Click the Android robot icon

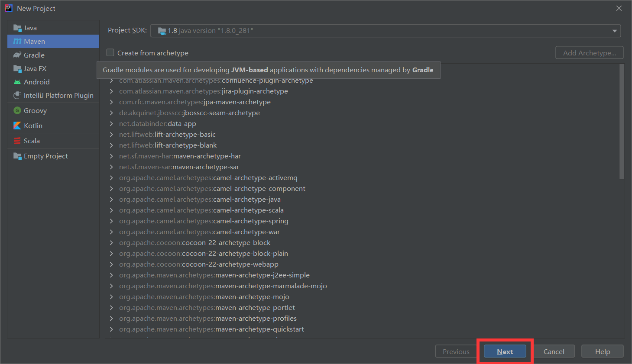coord(17,82)
